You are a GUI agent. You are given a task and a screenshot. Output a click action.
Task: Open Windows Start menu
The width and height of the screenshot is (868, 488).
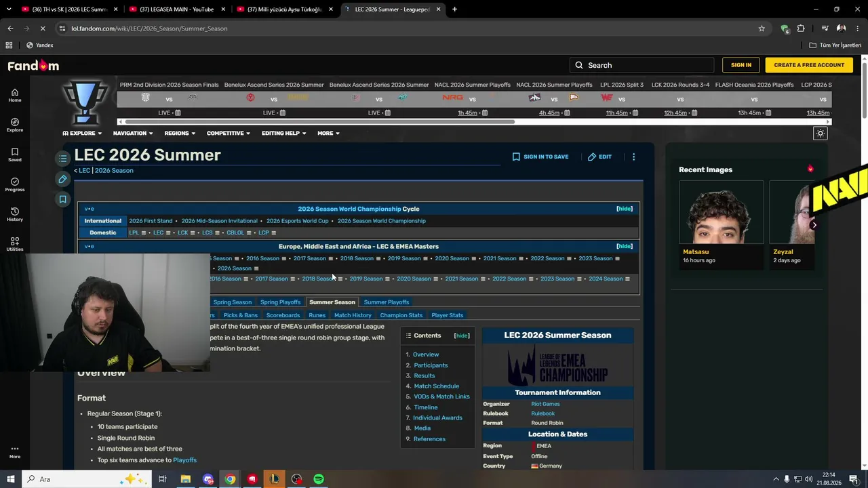[10, 479]
